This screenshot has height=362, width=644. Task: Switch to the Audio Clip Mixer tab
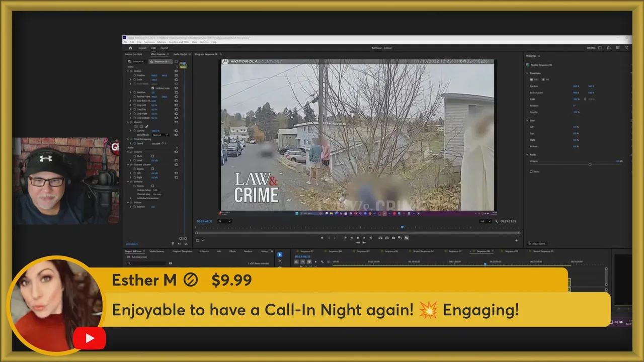(180, 54)
